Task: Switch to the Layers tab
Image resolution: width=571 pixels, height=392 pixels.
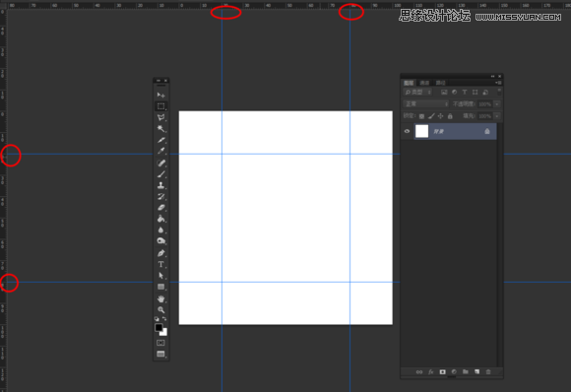Action: [x=409, y=83]
